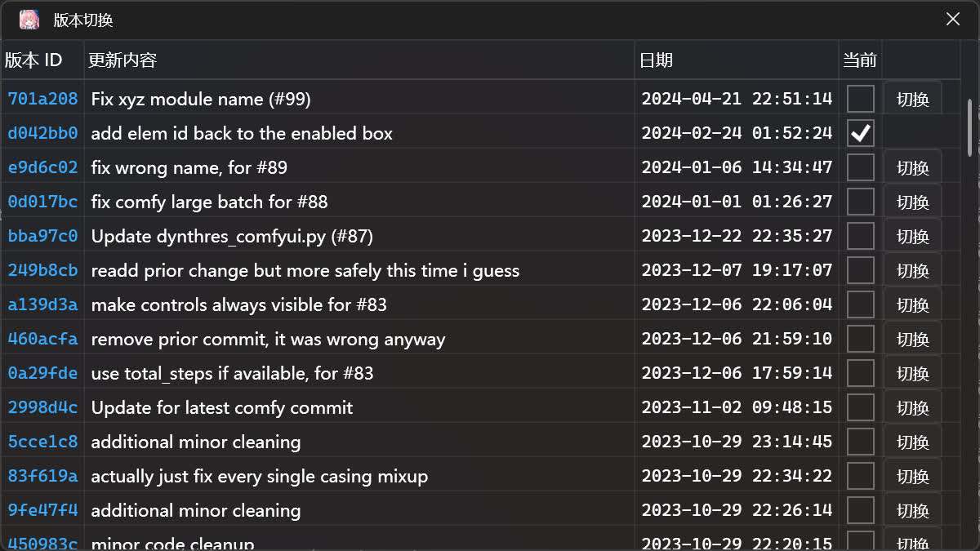Select commit link 83f619a
This screenshot has width=980, height=551.
[x=42, y=476]
